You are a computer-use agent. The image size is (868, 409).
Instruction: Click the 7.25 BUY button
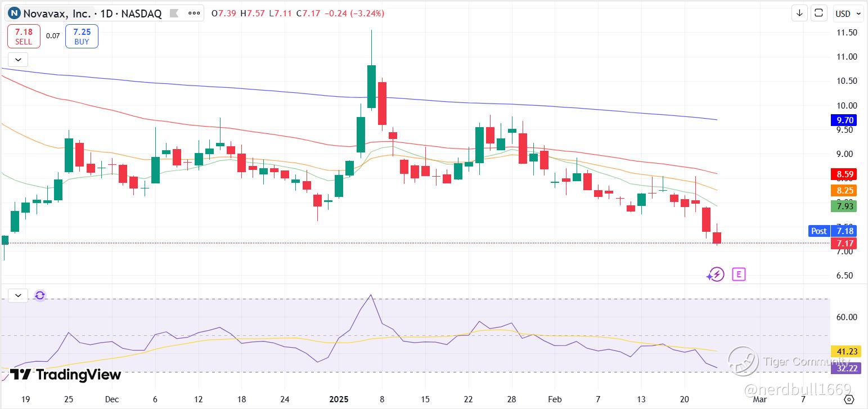(82, 37)
